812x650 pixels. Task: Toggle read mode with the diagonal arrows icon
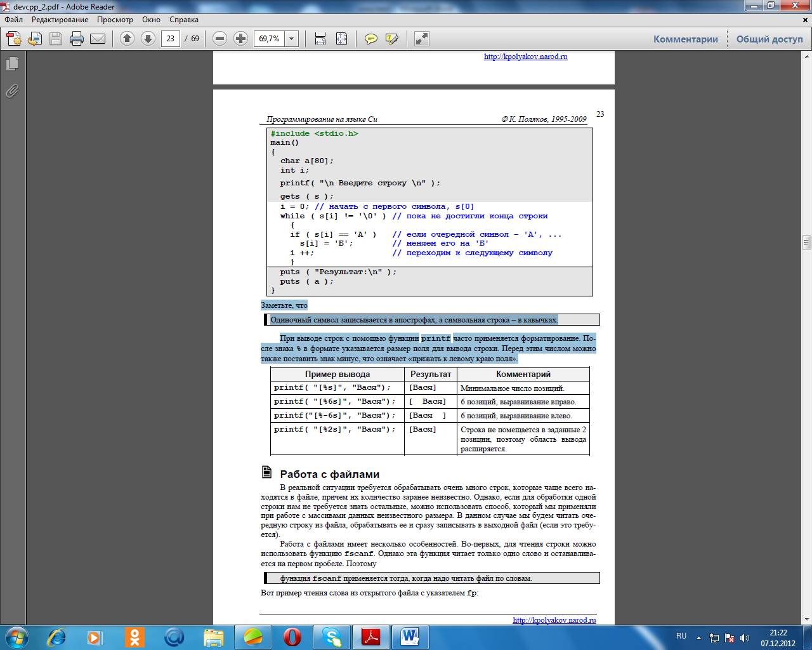tap(422, 39)
